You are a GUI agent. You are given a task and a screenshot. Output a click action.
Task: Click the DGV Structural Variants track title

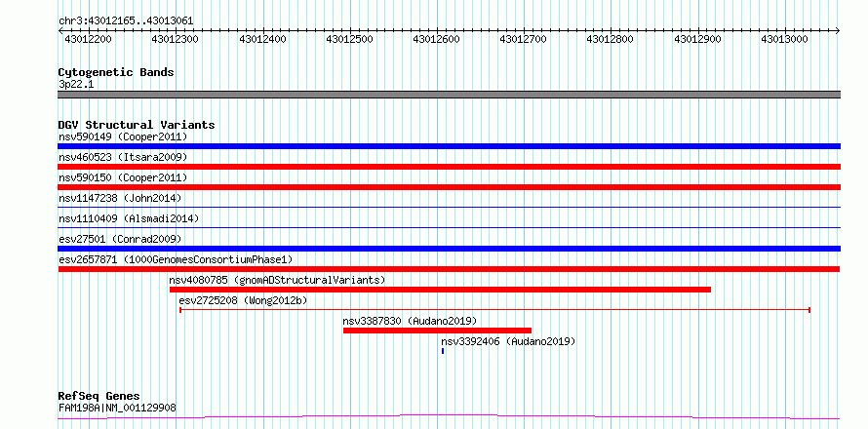click(137, 125)
